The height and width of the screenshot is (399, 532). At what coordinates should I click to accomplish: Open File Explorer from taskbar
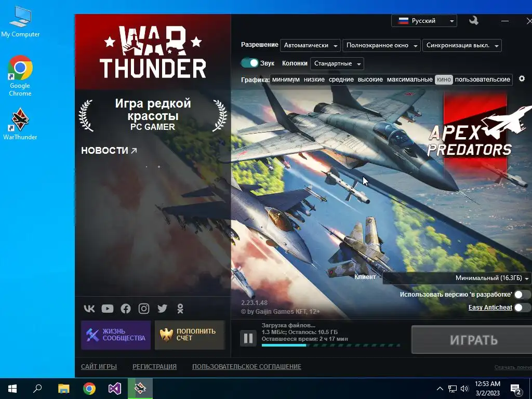[x=63, y=389]
